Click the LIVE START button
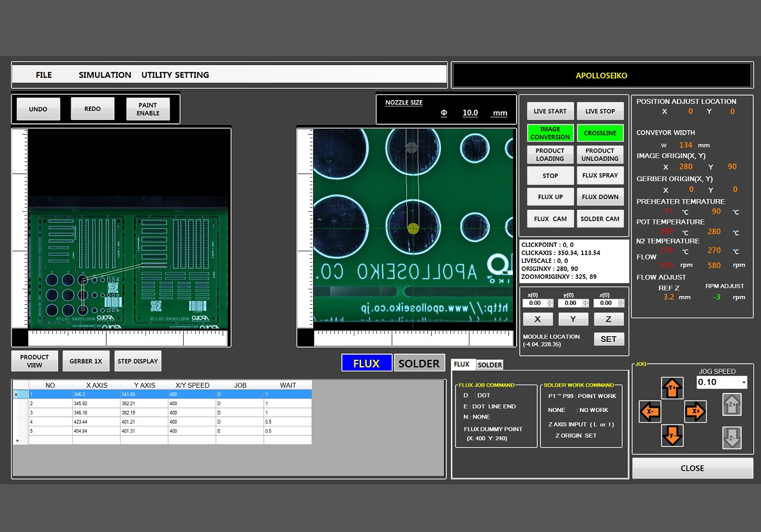 [x=550, y=111]
